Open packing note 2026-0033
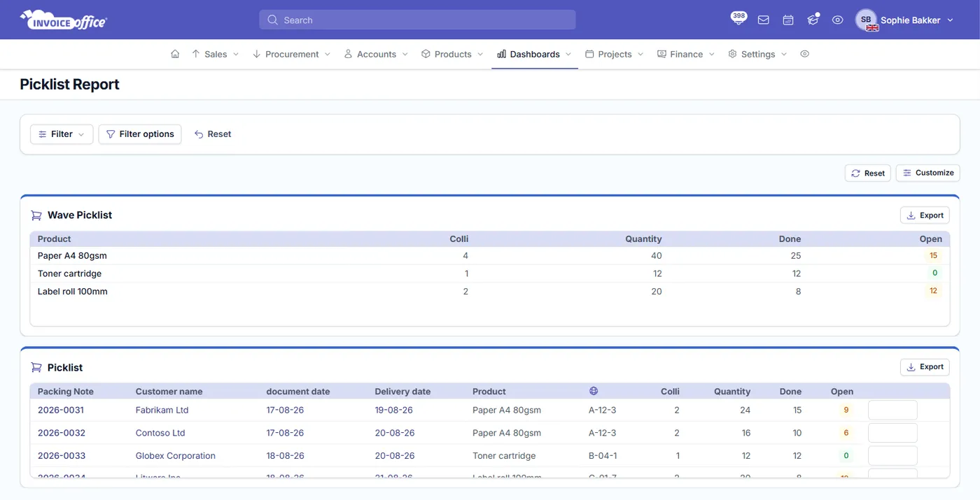 point(62,456)
